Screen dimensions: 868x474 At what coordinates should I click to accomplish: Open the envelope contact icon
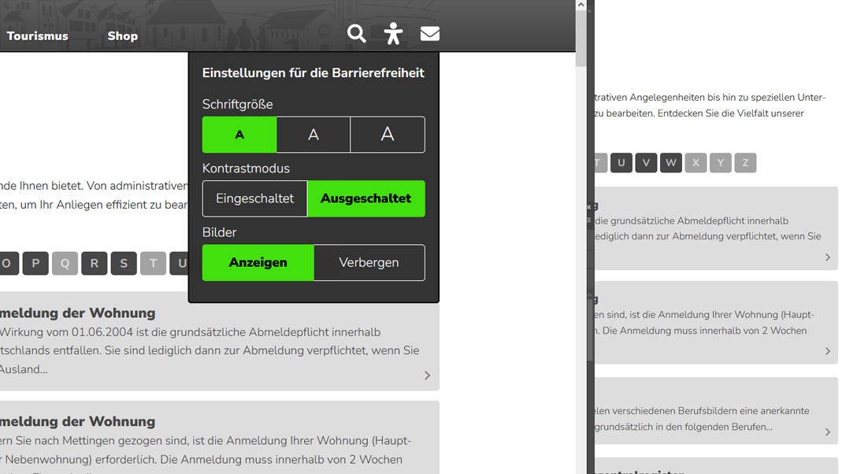pos(430,34)
